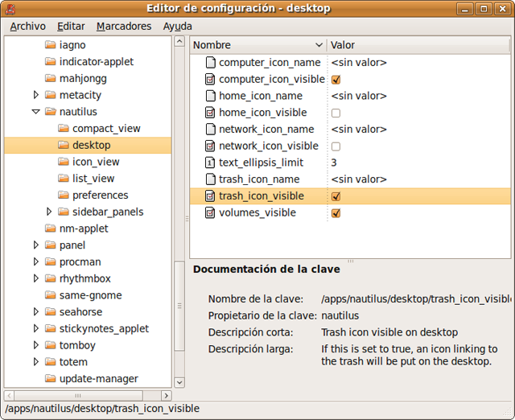Click the icon beside text_ellipsis_limit key

(209, 163)
